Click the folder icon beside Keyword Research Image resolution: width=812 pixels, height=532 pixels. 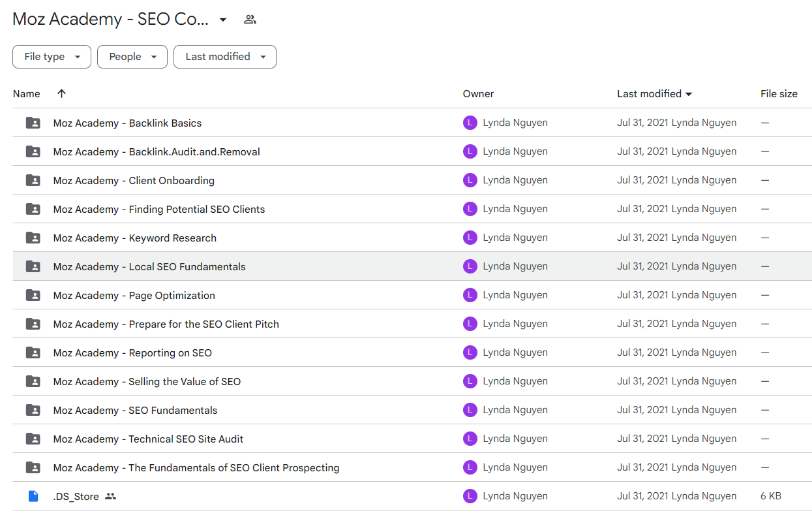point(33,238)
